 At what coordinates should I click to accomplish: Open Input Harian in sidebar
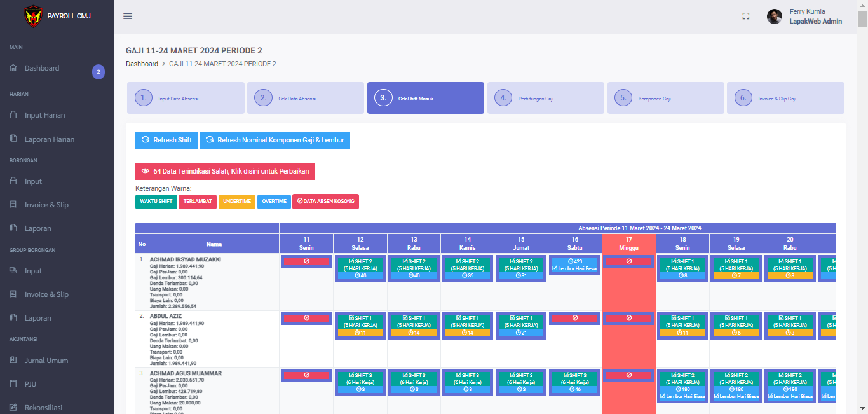44,115
